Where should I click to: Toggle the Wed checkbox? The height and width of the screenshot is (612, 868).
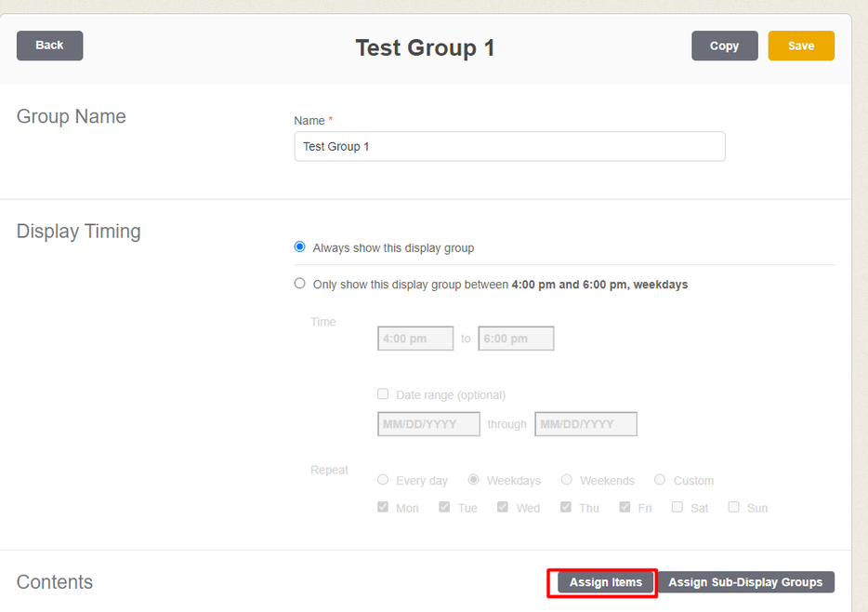click(x=503, y=507)
